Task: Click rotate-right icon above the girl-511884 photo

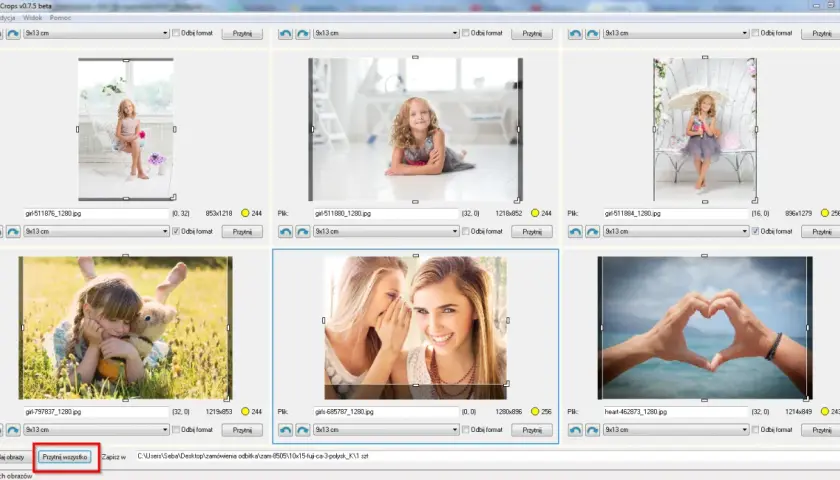Action: 592,33
